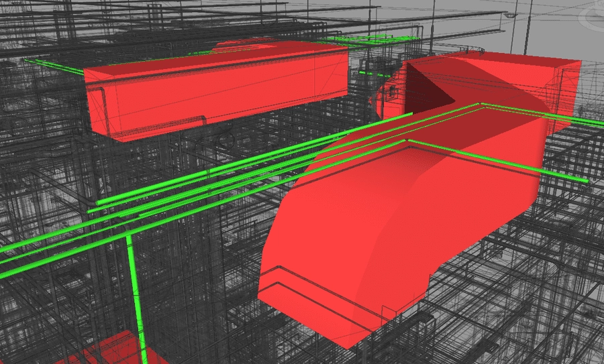The height and width of the screenshot is (364, 604).
Task: Pick the green pipe branch crossing over the curved duct
Action: coord(497,160)
